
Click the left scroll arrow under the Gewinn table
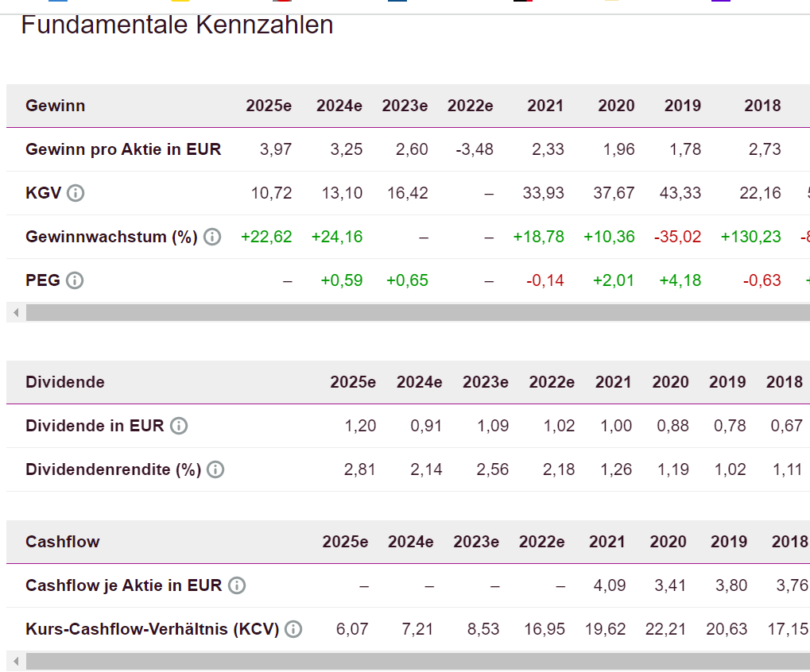(15, 312)
